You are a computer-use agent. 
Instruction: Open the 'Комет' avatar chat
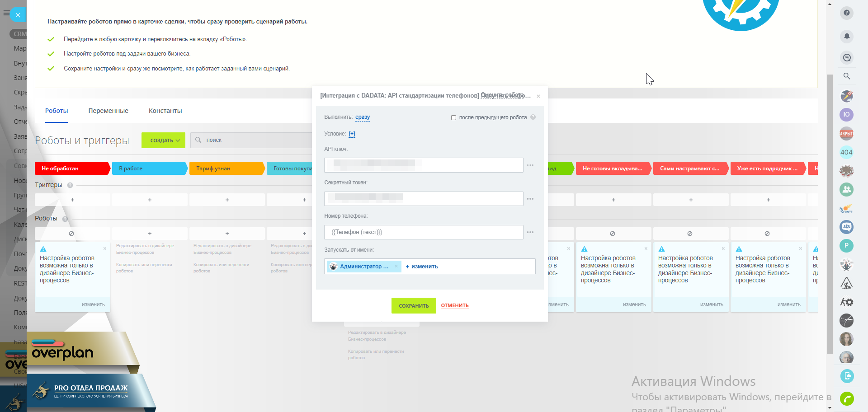pos(846,208)
